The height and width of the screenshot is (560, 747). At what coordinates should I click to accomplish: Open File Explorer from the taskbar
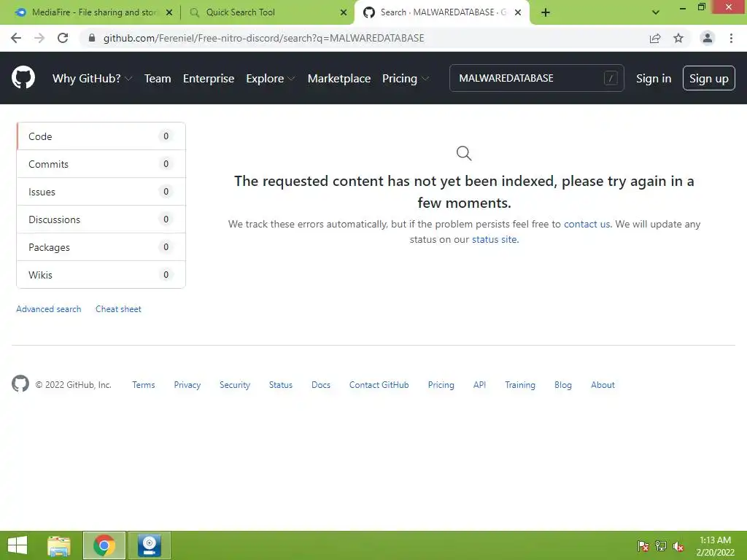pos(59,545)
